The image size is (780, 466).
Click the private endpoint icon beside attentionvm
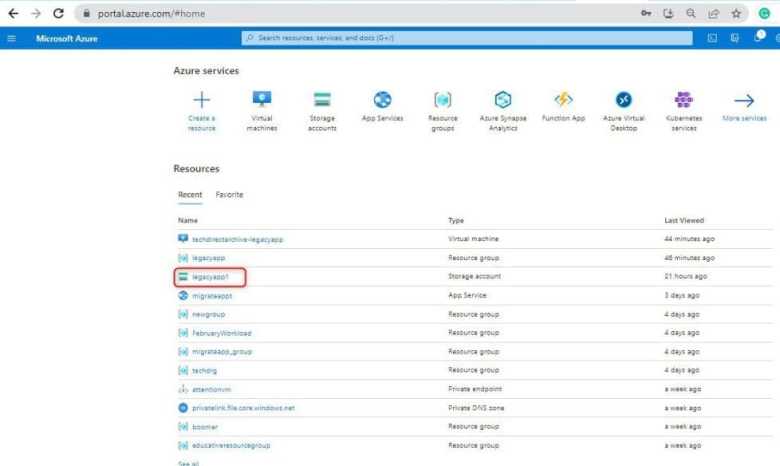coord(183,389)
